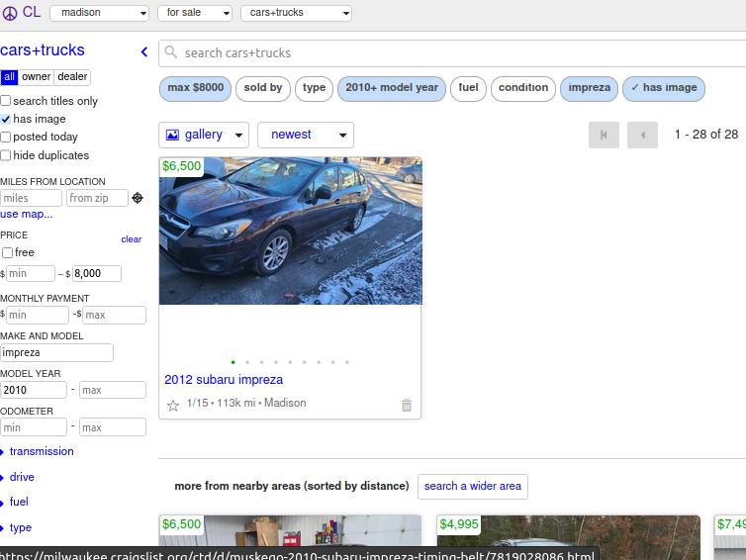The width and height of the screenshot is (746, 560).
Task: Click the condition filter chip
Action: [522, 88]
